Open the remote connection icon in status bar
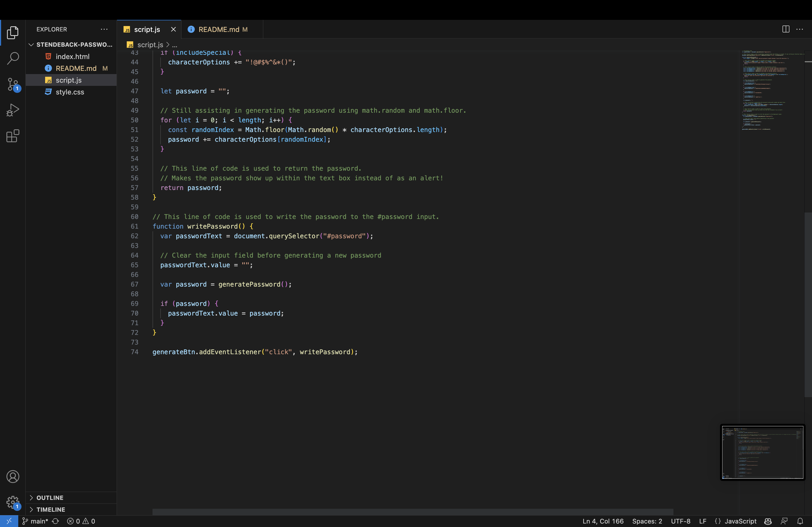Screen dimensions: 812x527 (9, 521)
